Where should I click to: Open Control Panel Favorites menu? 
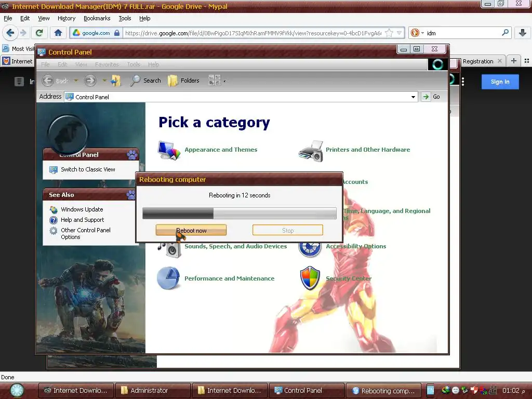point(107,64)
